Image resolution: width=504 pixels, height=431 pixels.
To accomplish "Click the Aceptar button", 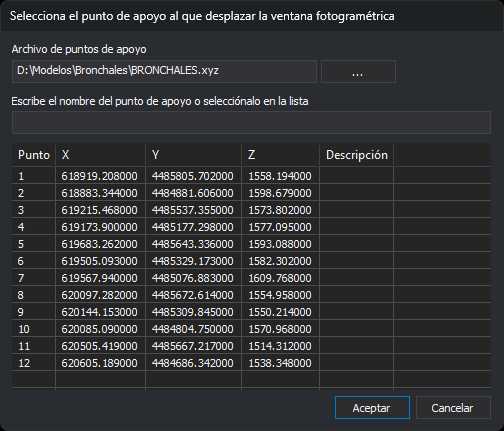I will point(372,407).
